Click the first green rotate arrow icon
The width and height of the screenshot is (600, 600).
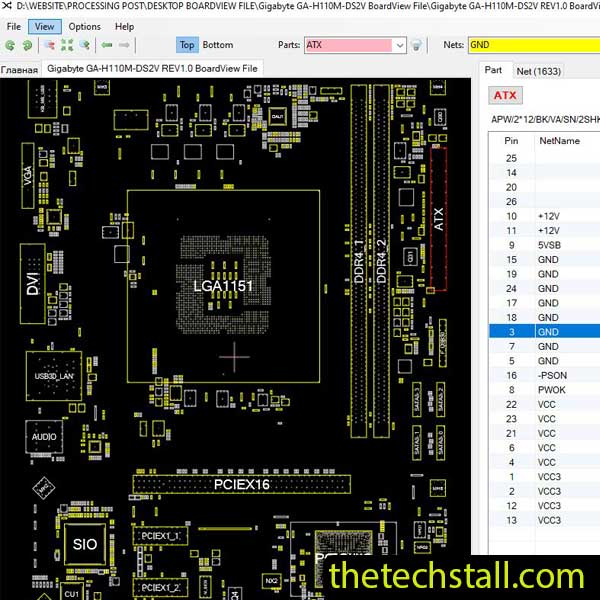(x=10, y=45)
